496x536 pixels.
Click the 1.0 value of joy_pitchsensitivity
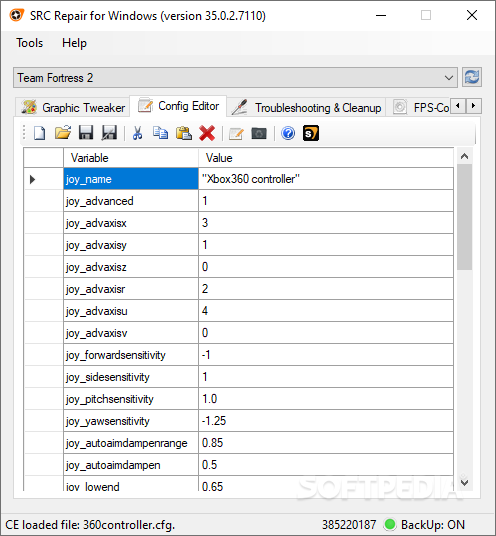[326, 399]
